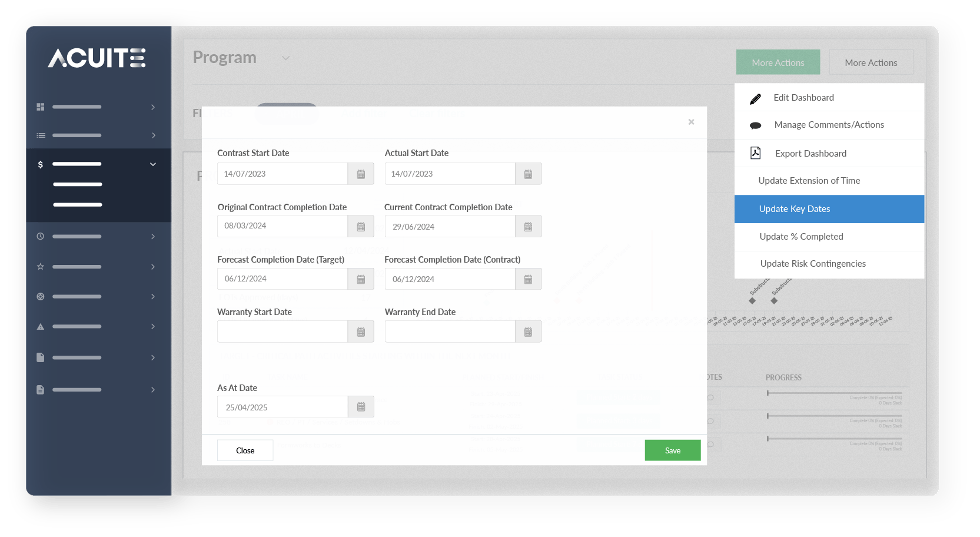Click the Original Contract Completion Date field
Viewport: 980px width, 537px height.
tap(283, 226)
